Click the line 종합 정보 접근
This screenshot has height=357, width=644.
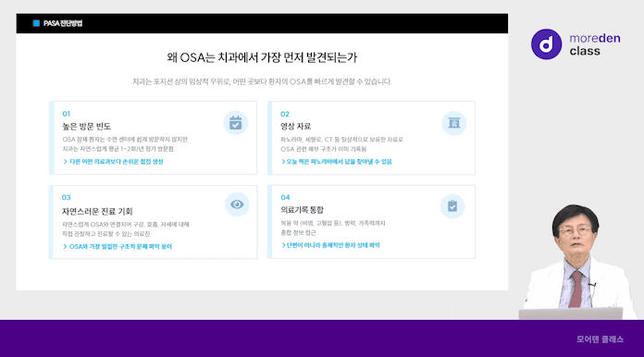pyautogui.click(x=298, y=233)
